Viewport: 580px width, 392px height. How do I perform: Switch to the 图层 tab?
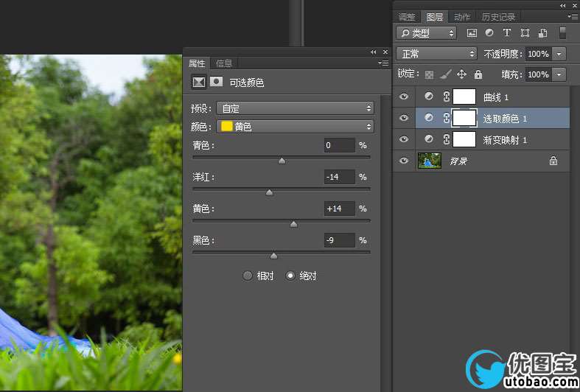(435, 17)
